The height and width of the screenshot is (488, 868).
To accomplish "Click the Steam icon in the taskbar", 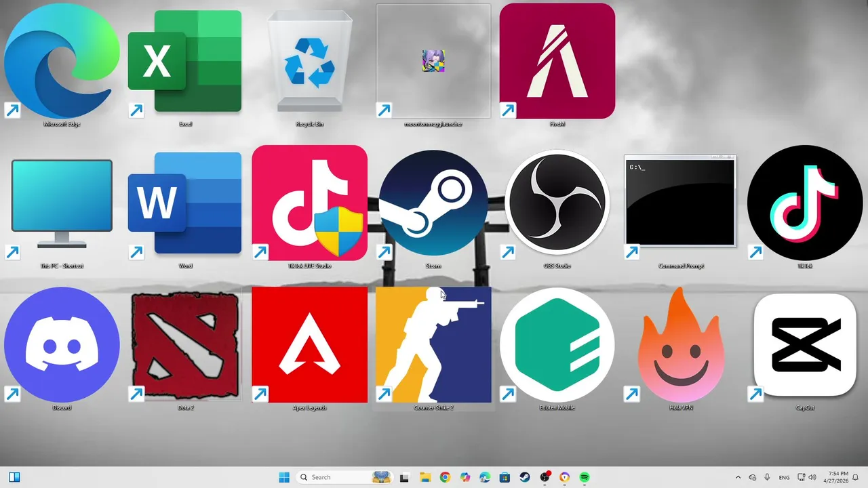I will (x=525, y=477).
